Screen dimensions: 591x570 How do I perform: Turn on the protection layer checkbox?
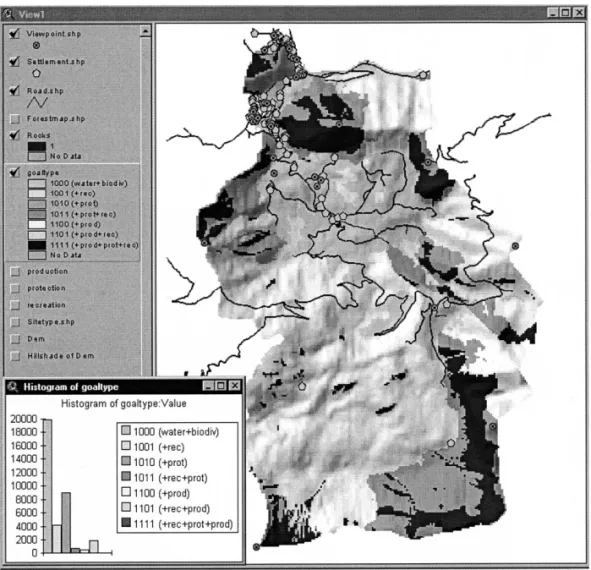click(15, 288)
